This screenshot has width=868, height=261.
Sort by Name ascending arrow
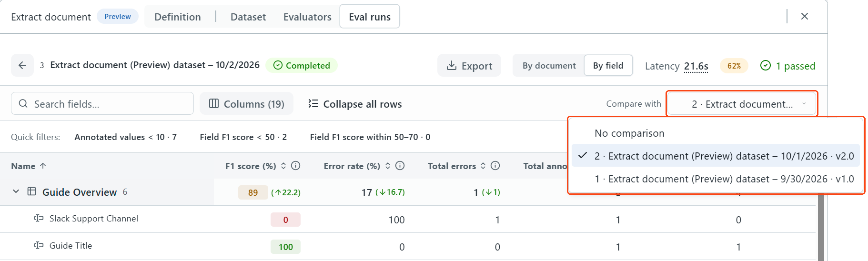(43, 166)
